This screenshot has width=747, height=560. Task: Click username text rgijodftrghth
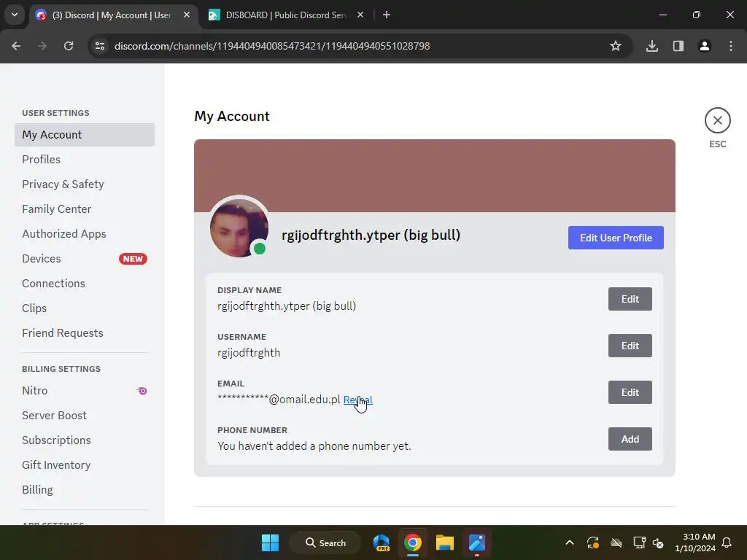[249, 353]
